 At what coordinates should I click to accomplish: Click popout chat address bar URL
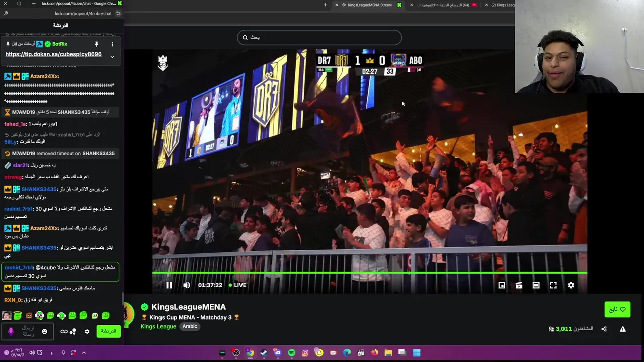[83, 14]
